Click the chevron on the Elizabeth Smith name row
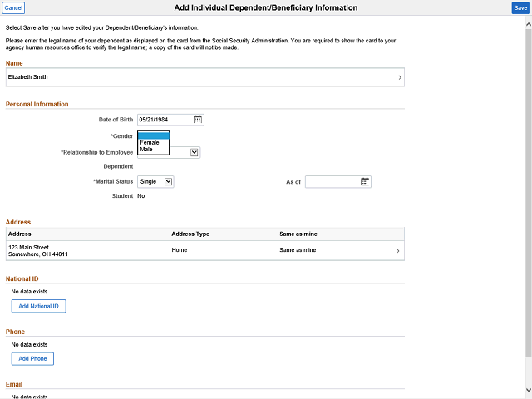The height and width of the screenshot is (399, 532). click(x=400, y=78)
